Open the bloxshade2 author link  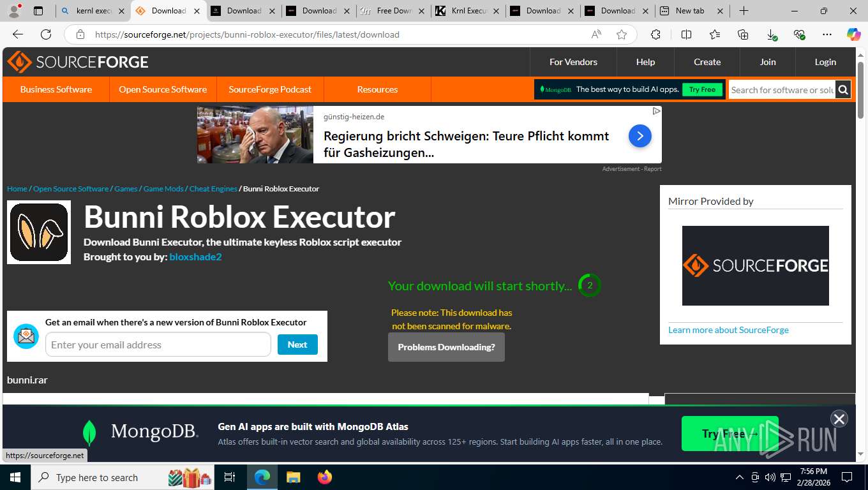(195, 256)
